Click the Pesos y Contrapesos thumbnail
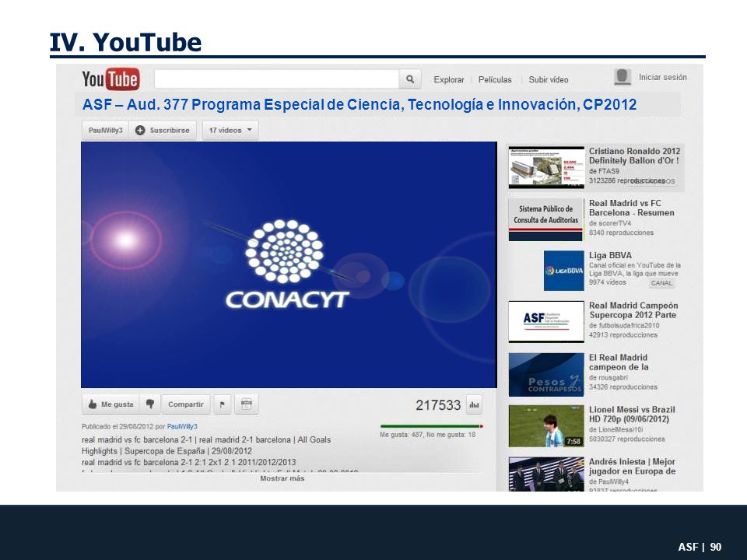Viewport: 747px width, 560px height. coord(546,375)
